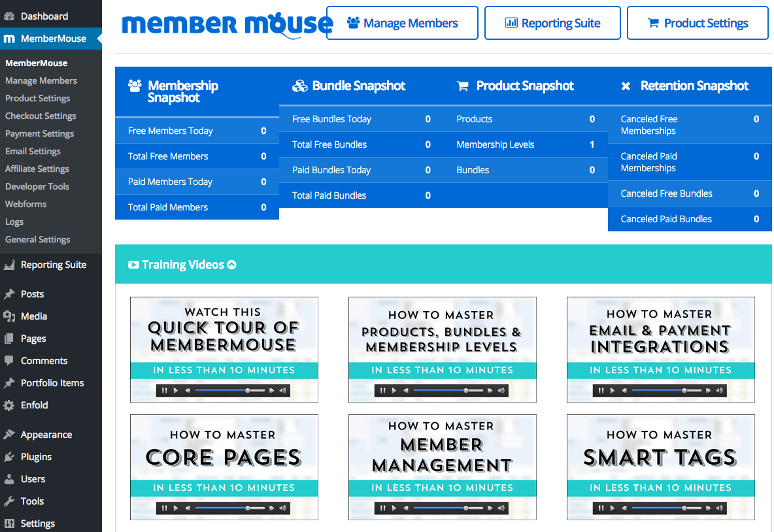Click the Media icon in sidebar
This screenshot has height=532, width=774.
coord(9,316)
